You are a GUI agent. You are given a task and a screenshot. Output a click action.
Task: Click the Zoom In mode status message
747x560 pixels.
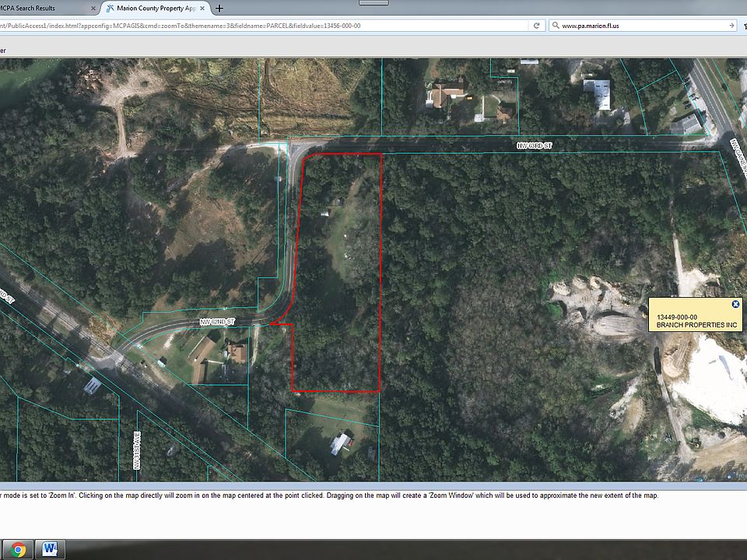[x=328, y=495]
